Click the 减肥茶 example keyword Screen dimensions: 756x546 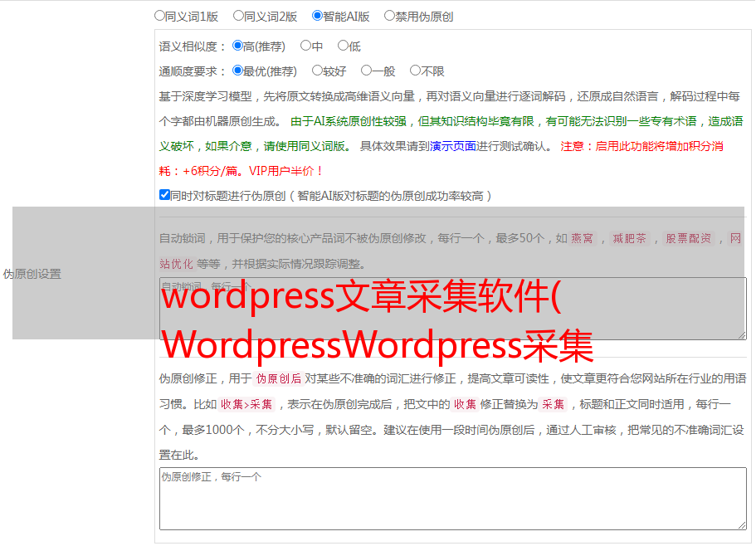tap(629, 238)
